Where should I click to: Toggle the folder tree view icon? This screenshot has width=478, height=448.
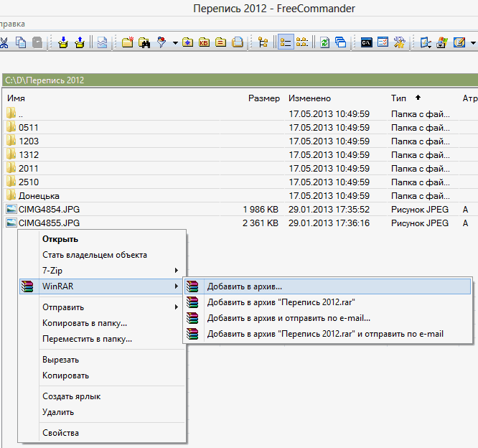pyautogui.click(x=263, y=42)
